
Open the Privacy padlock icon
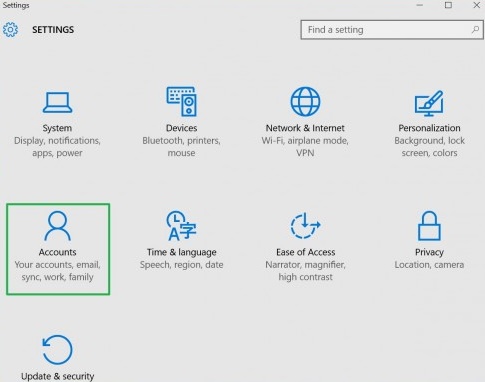(x=429, y=226)
